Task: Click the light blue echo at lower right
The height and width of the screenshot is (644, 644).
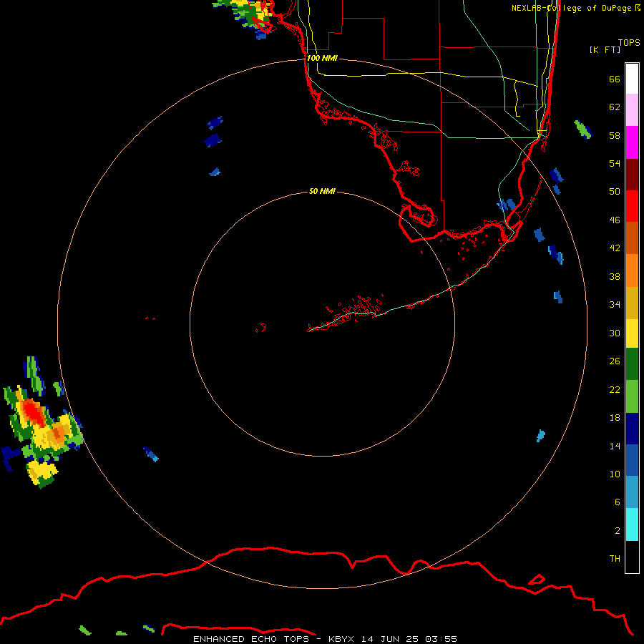Action: tap(540, 435)
